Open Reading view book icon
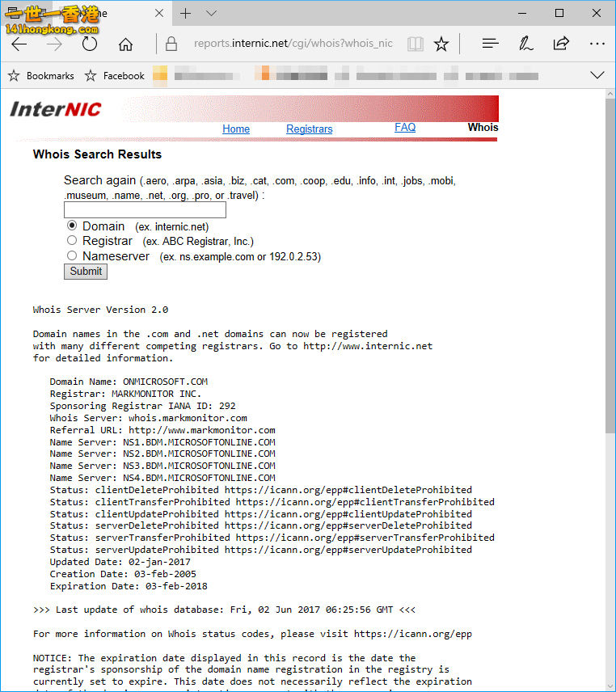 click(415, 44)
